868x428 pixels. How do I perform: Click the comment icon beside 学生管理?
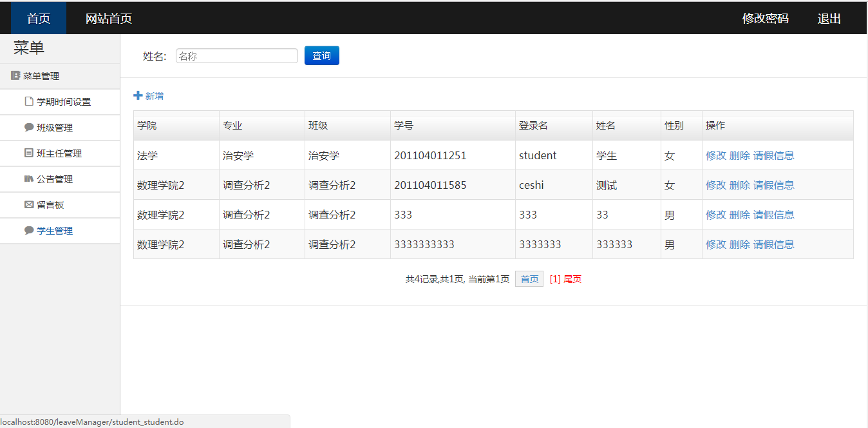click(28, 231)
